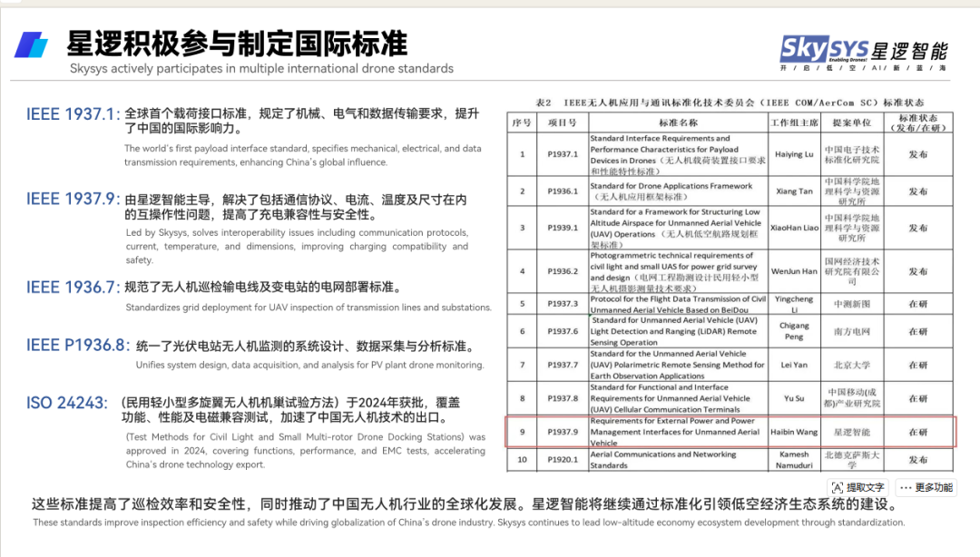980x557 pixels.
Task: Click the chair name 'WenJun Han'
Action: coord(794,271)
